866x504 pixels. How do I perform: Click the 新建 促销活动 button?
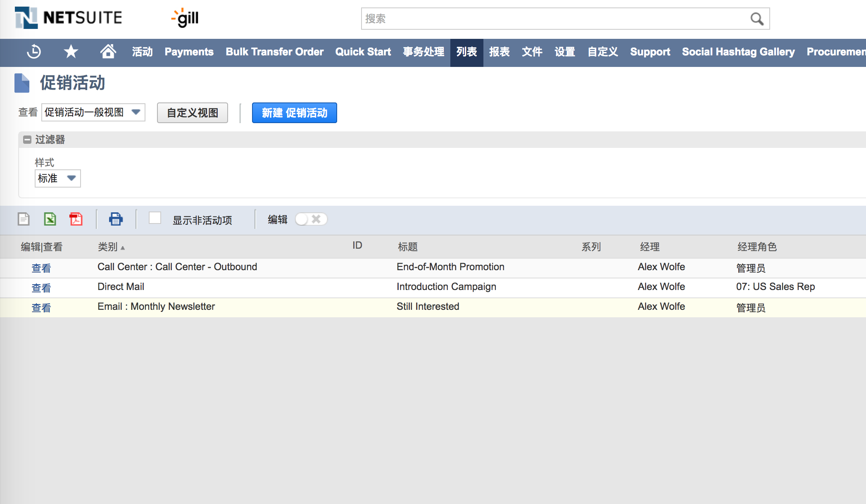294,113
